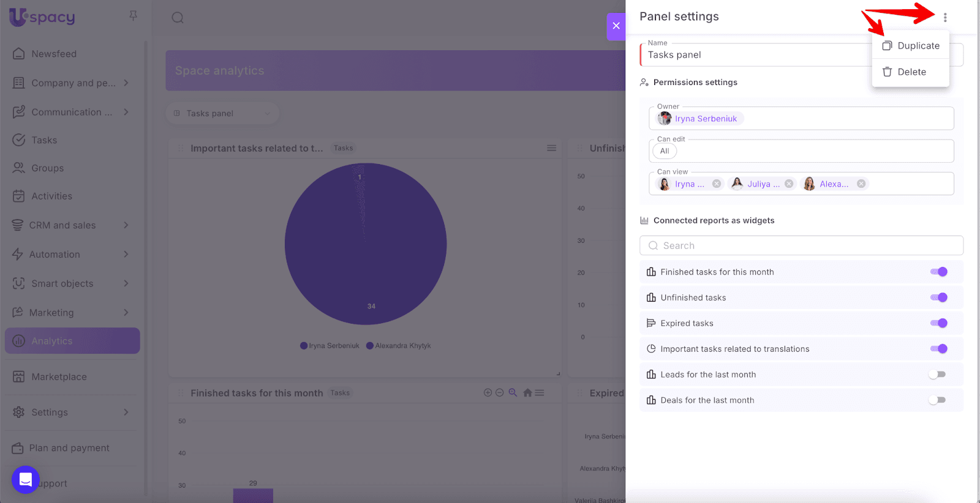
Task: Open the support chat bubble icon
Action: pyautogui.click(x=26, y=479)
